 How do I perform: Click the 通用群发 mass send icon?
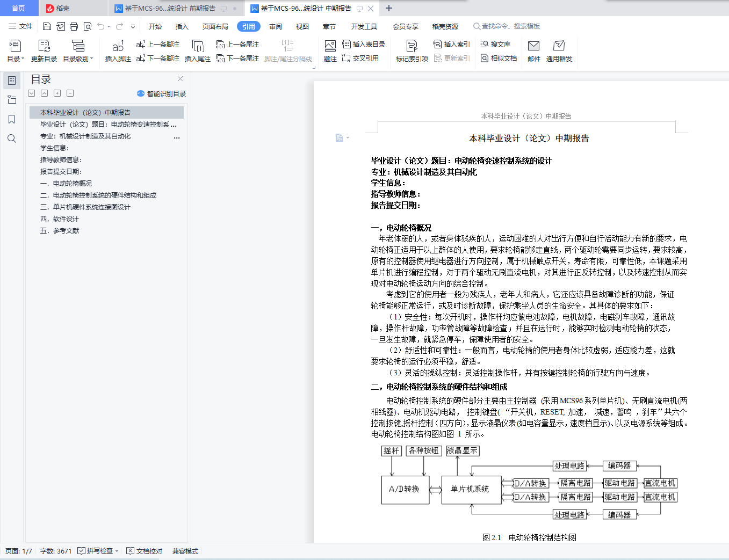559,46
